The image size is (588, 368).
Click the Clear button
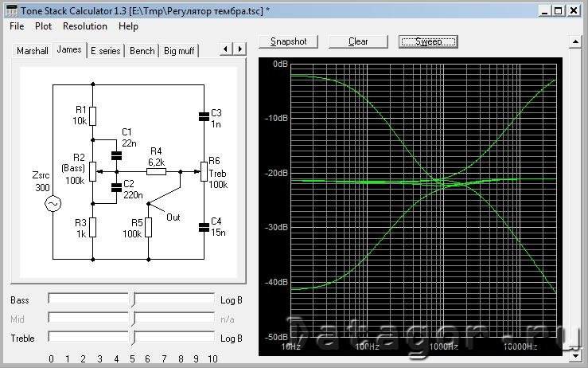358,41
